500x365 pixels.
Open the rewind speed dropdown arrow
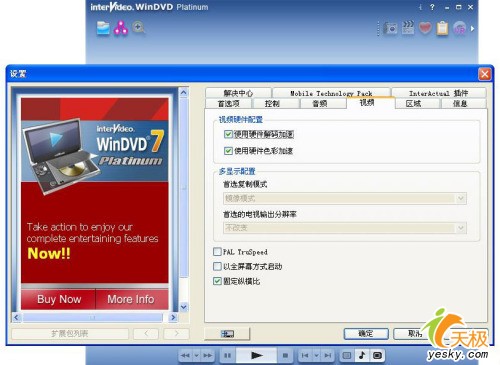(x=197, y=355)
